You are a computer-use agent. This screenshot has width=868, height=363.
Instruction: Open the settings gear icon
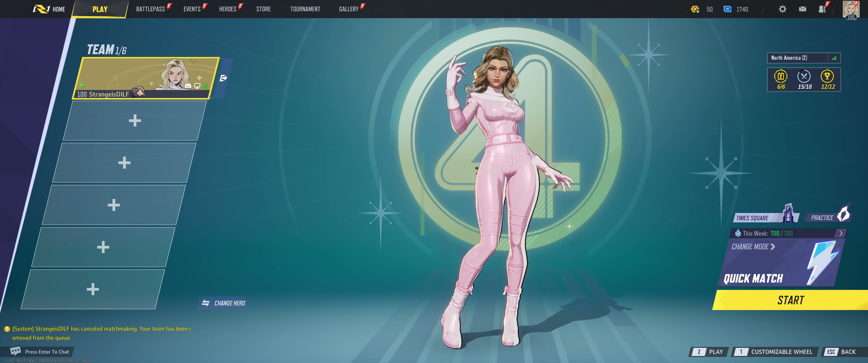(x=782, y=9)
